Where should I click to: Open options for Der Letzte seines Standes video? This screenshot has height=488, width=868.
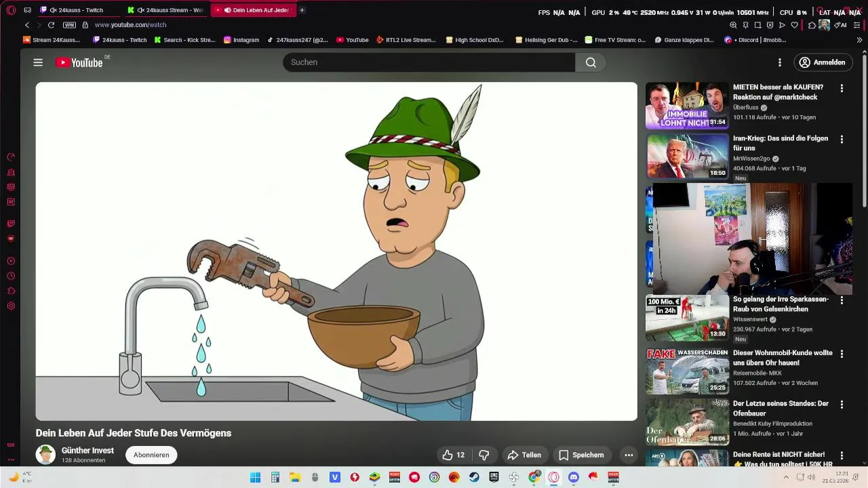click(x=842, y=405)
